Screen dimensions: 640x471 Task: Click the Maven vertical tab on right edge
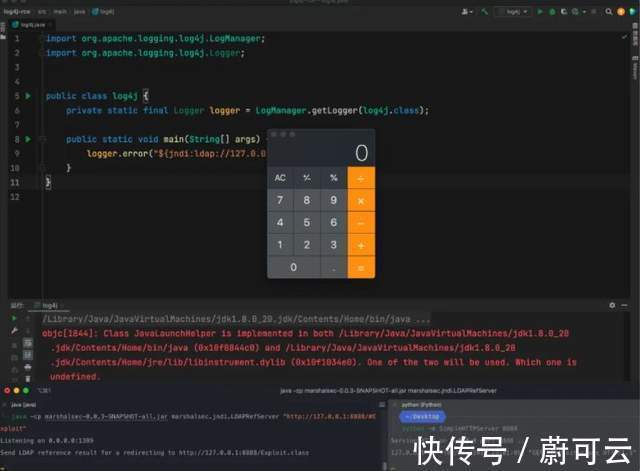[x=635, y=68]
